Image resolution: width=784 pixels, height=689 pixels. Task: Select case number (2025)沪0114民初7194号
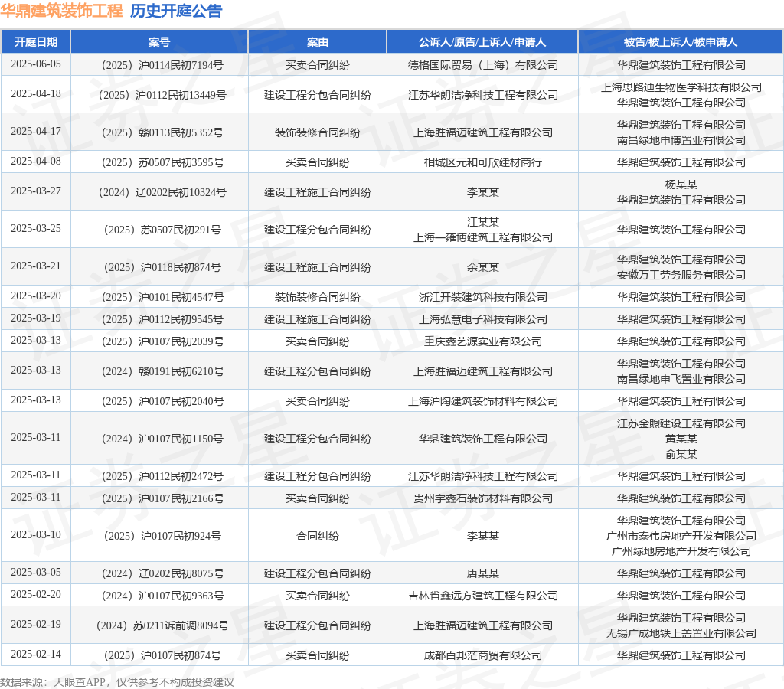pos(162,65)
